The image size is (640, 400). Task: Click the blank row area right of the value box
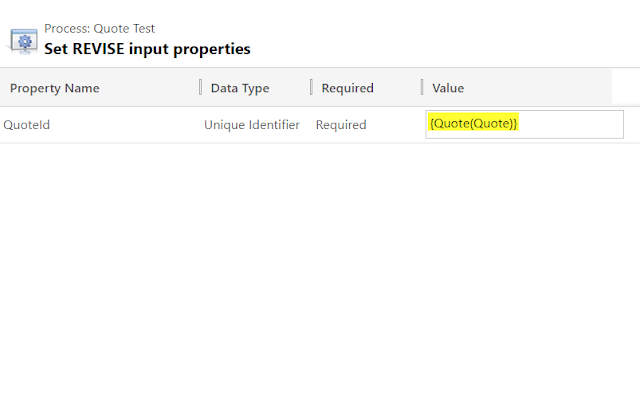pos(632,124)
